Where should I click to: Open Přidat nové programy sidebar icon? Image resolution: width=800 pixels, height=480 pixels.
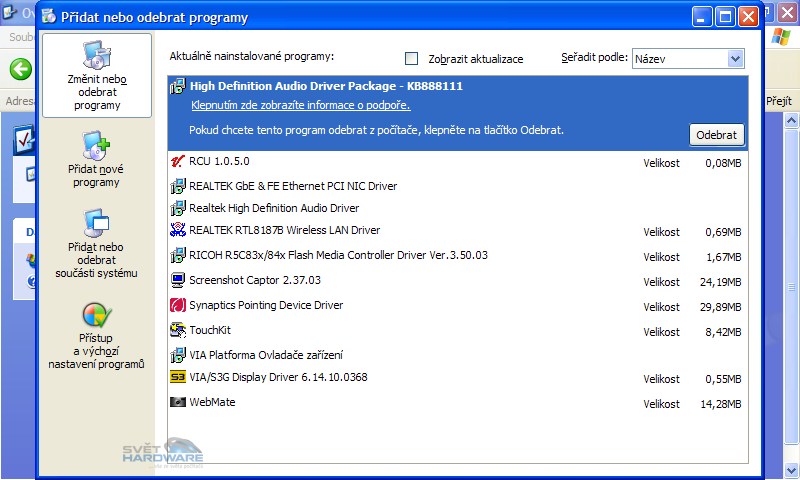[97, 146]
